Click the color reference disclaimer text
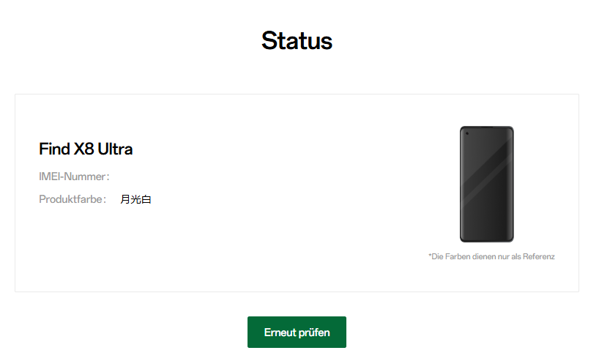This screenshot has height=364, width=599. [491, 256]
